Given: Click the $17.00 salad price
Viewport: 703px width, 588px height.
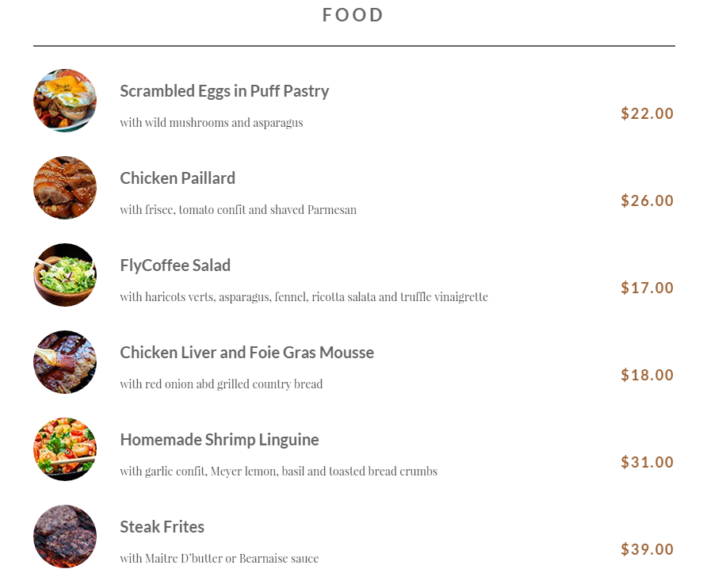Looking at the screenshot, I should tap(647, 288).
